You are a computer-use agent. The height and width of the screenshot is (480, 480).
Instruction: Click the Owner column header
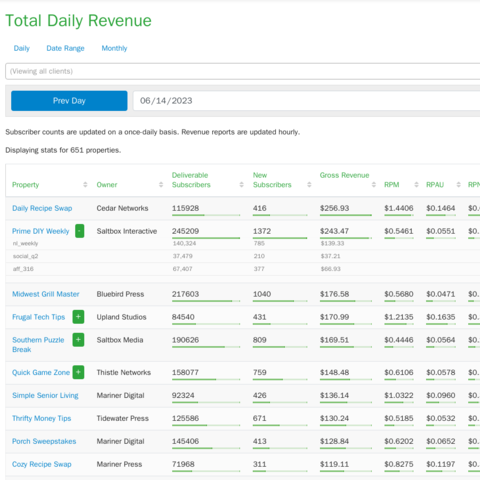[107, 185]
